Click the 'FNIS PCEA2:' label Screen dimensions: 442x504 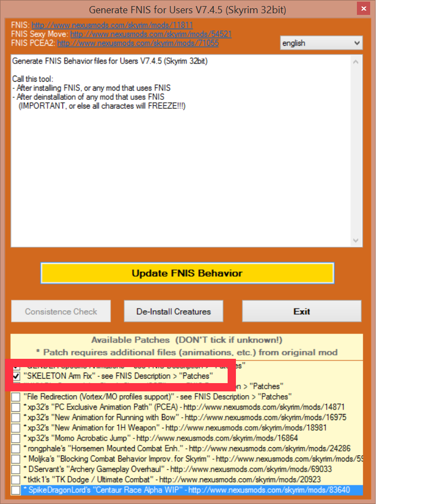[x=33, y=43]
